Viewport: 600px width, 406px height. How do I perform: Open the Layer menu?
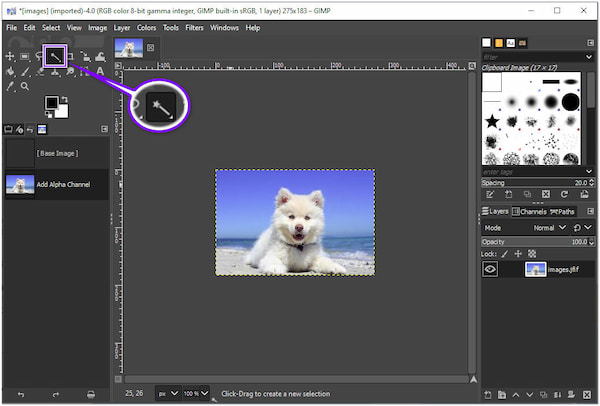point(122,28)
